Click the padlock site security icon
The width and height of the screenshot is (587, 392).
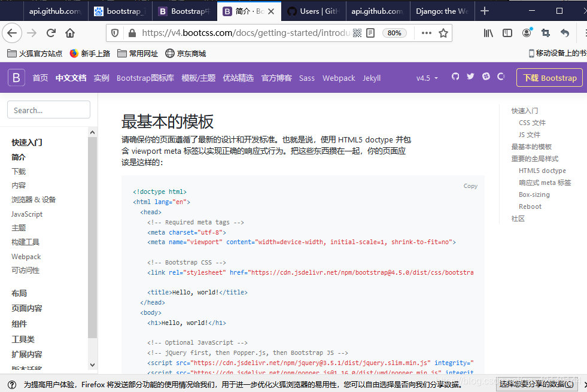132,33
